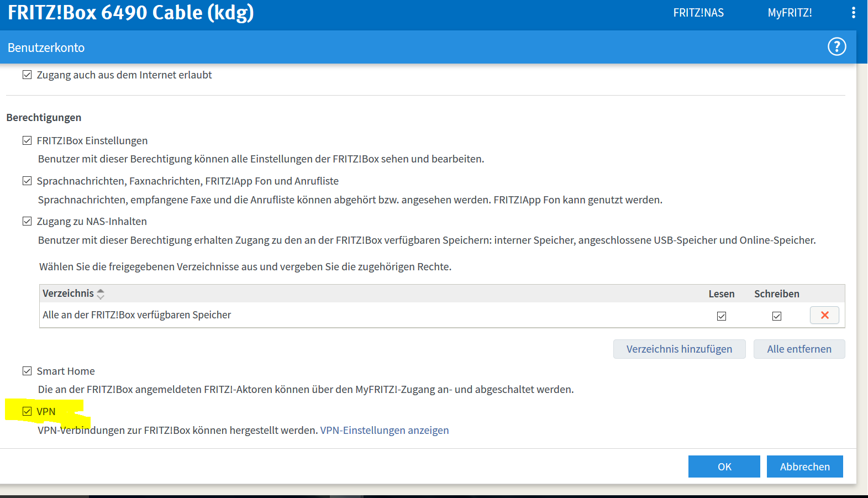Click the OK button

[x=724, y=466]
